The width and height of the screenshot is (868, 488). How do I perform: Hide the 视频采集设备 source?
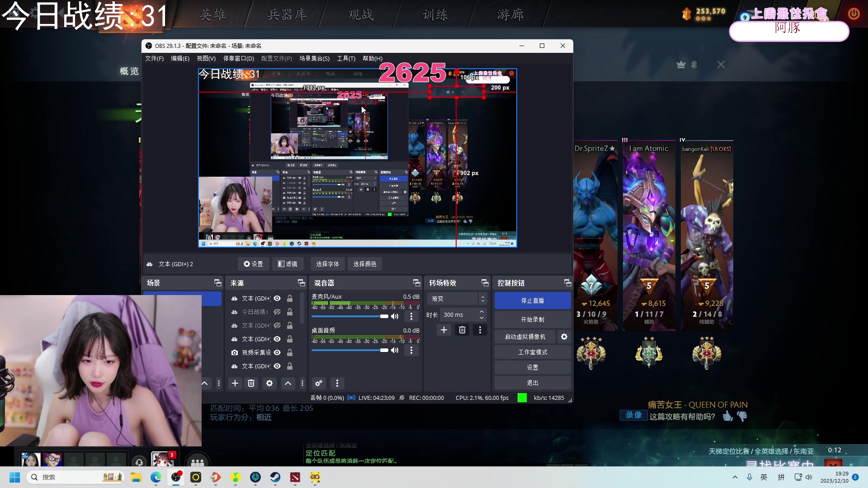(277, 352)
